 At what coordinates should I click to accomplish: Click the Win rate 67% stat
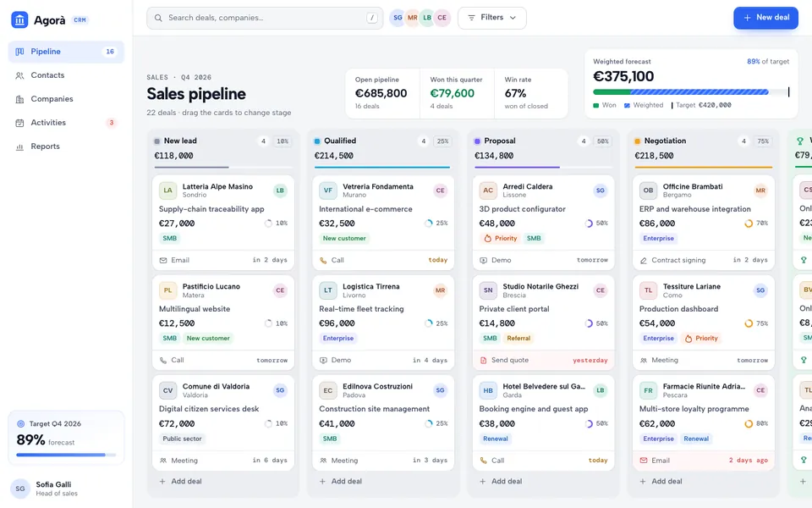(530, 93)
